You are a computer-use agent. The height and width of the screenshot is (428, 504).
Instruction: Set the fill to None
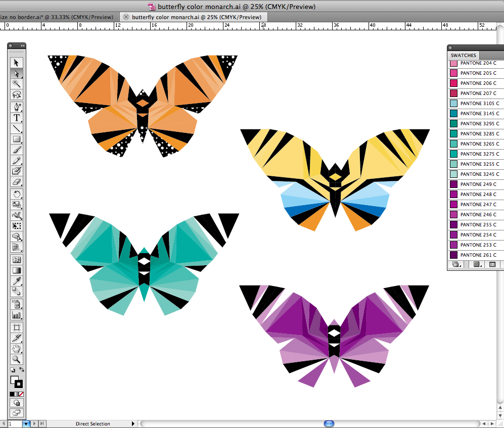click(21, 394)
